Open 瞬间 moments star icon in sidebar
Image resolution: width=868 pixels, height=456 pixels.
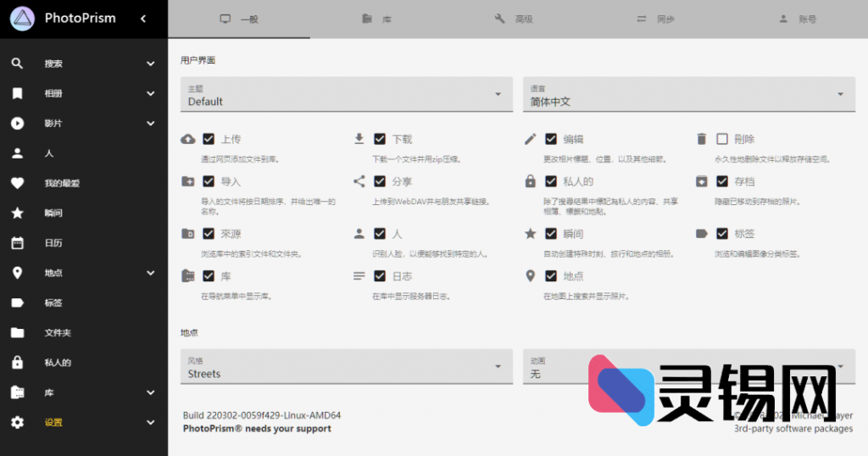[17, 213]
